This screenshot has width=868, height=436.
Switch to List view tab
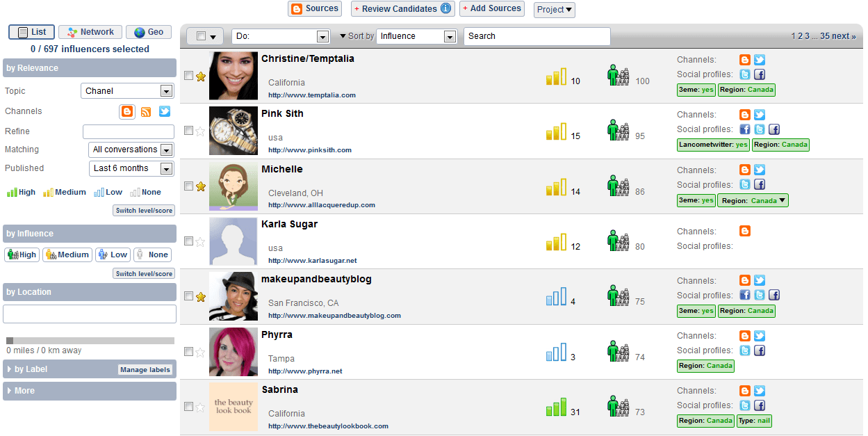pyautogui.click(x=31, y=32)
